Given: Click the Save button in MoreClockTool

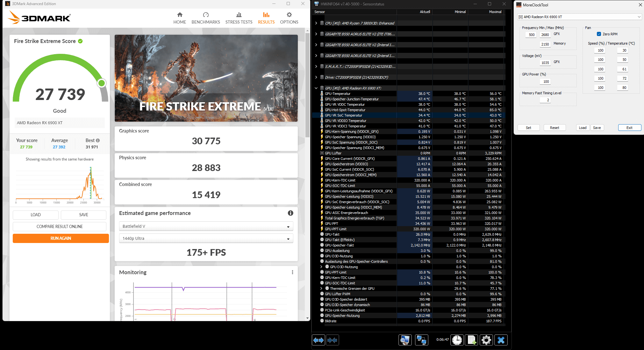Looking at the screenshot, I should [x=597, y=128].
